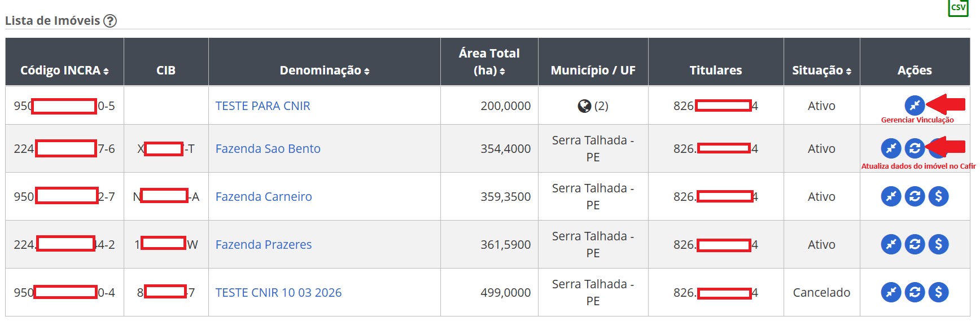Open the Lista de Imóveis help icon
This screenshot has height=321, width=980.
tap(110, 21)
